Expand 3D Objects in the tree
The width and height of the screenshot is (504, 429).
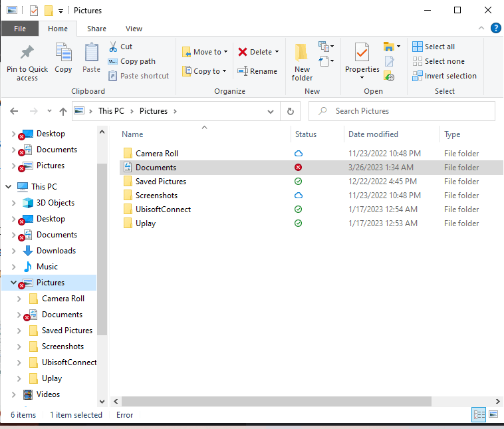tap(13, 203)
